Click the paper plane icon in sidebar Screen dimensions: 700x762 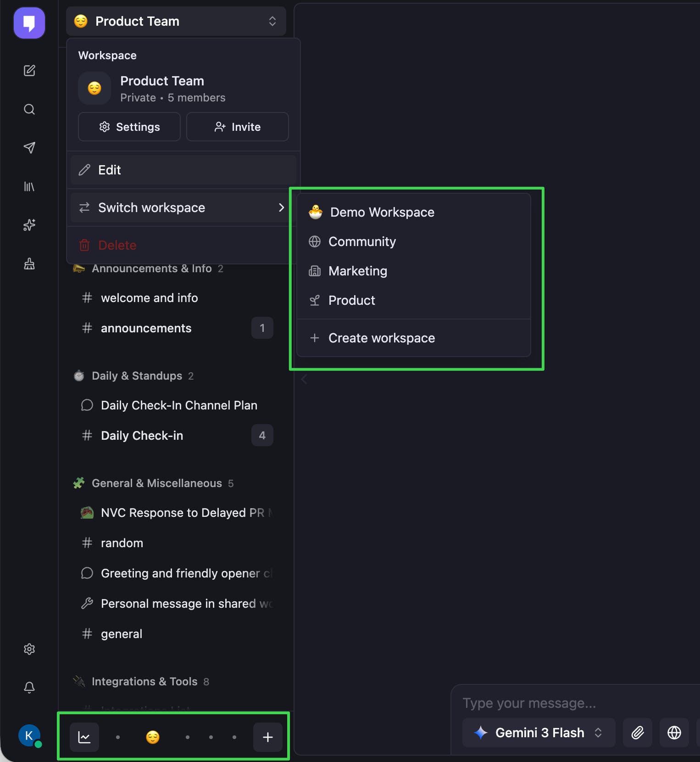coord(29,148)
